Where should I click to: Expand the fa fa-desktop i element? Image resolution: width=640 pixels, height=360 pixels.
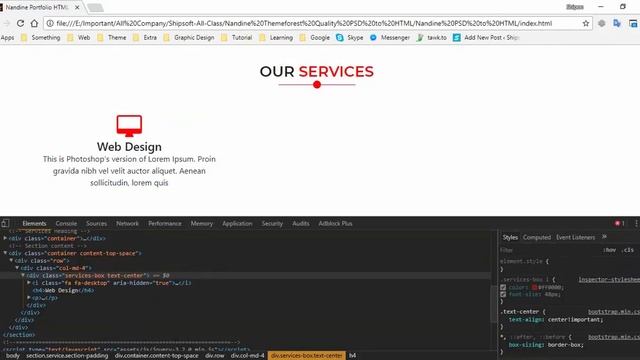(x=29, y=283)
